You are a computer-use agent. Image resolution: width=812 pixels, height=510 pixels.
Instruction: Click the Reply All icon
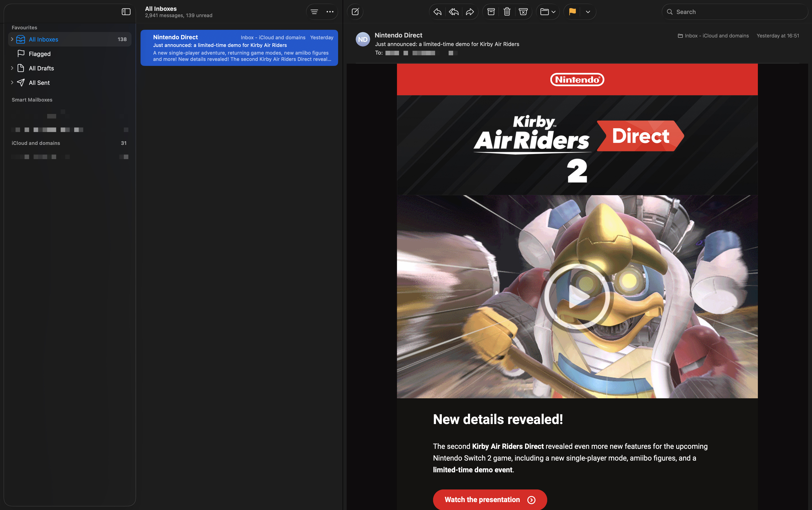pos(454,12)
